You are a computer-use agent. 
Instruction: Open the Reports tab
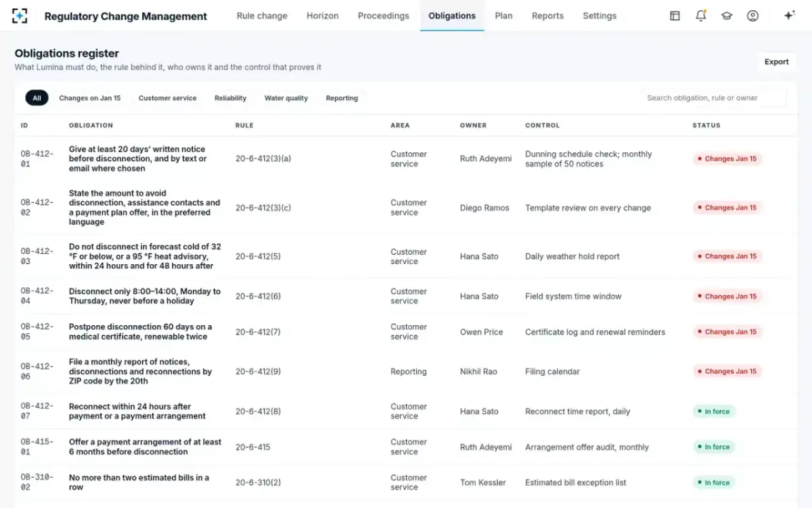547,16
